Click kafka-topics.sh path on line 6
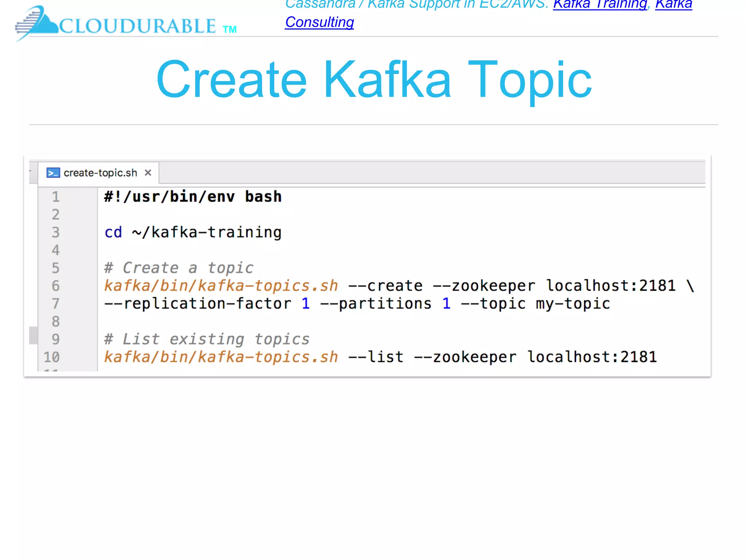This screenshot has height=560, width=747. click(x=221, y=286)
